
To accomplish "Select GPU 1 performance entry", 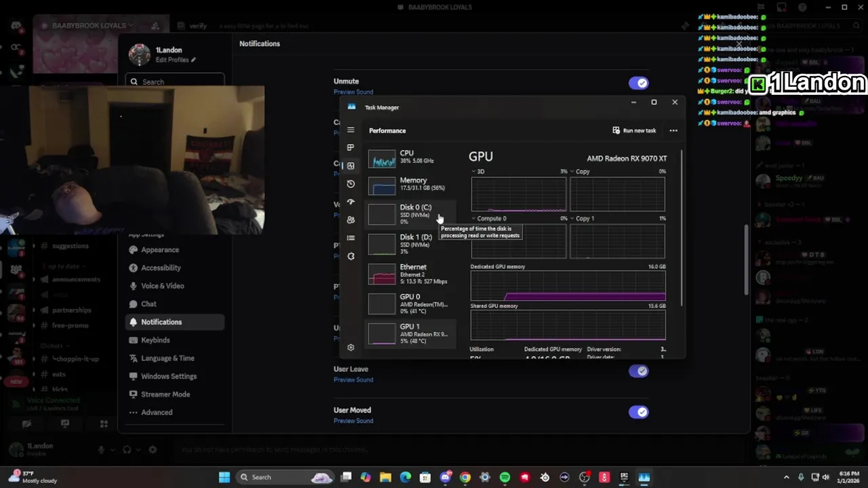I will (411, 333).
